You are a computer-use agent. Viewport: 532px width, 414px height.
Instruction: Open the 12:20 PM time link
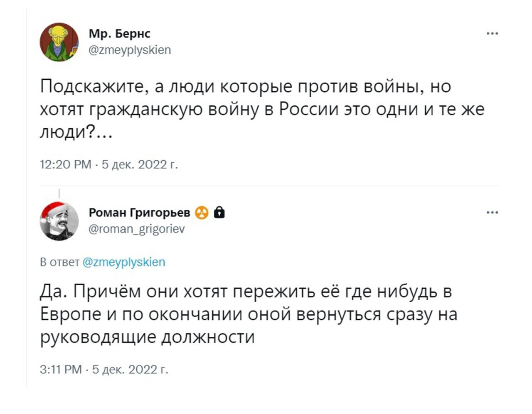65,165
